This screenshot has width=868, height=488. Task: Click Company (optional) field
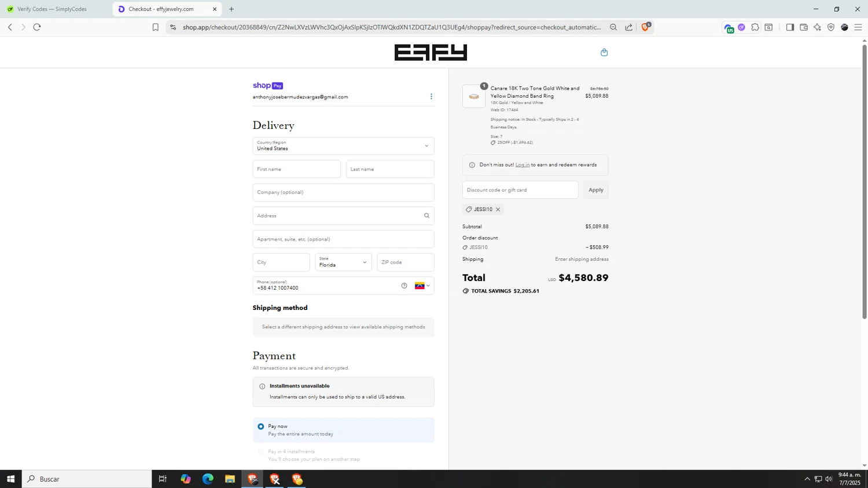point(343,193)
